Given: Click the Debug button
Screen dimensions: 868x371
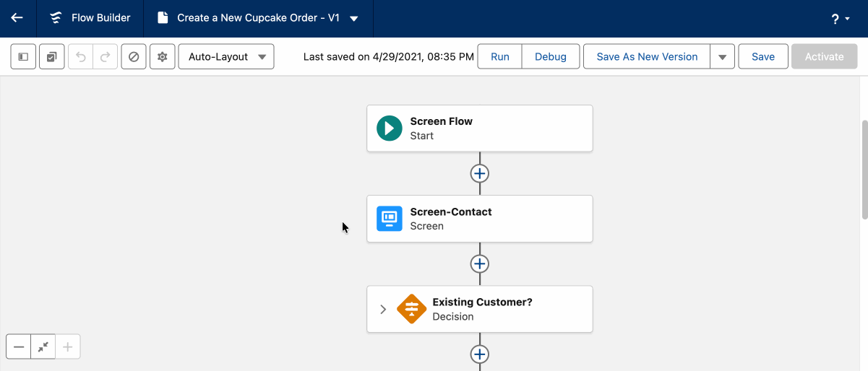Looking at the screenshot, I should point(550,57).
